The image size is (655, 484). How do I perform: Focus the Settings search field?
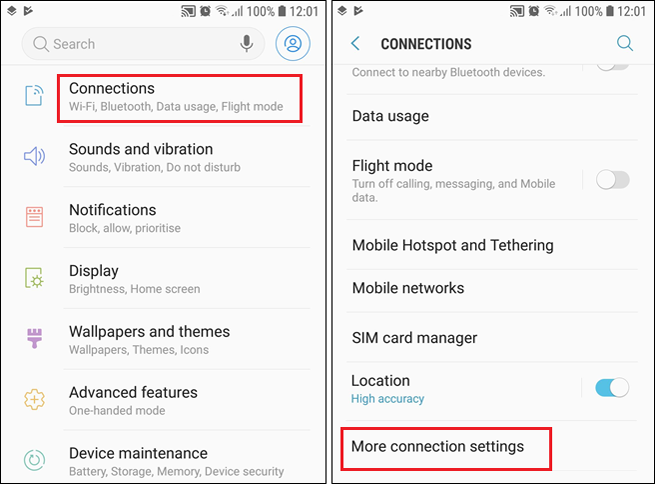point(143,43)
